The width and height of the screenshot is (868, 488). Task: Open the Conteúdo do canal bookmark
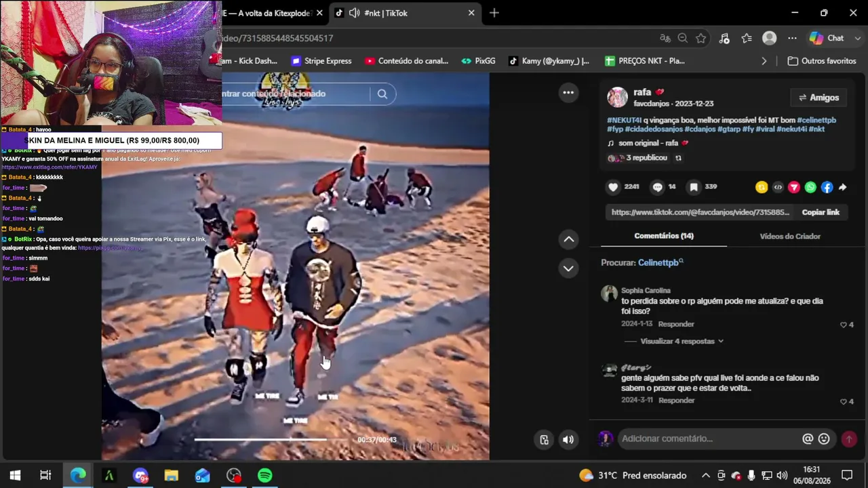click(407, 61)
